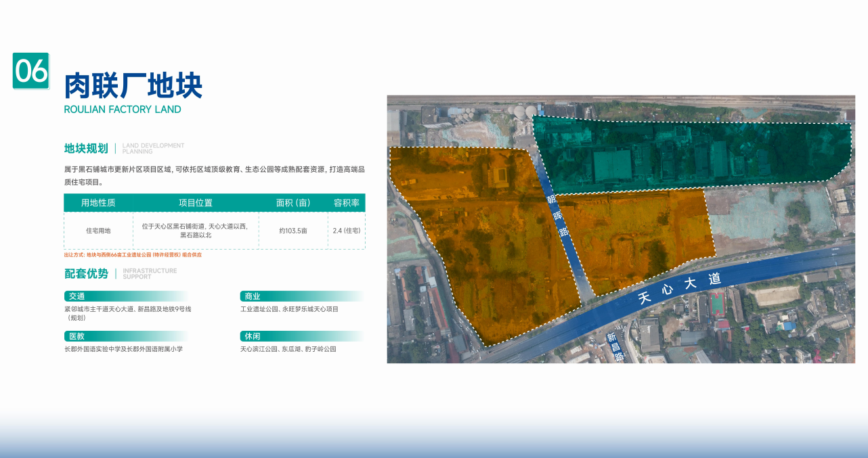Select the "休闲" category tag
Screen dimensions: 868x458
click(x=252, y=336)
